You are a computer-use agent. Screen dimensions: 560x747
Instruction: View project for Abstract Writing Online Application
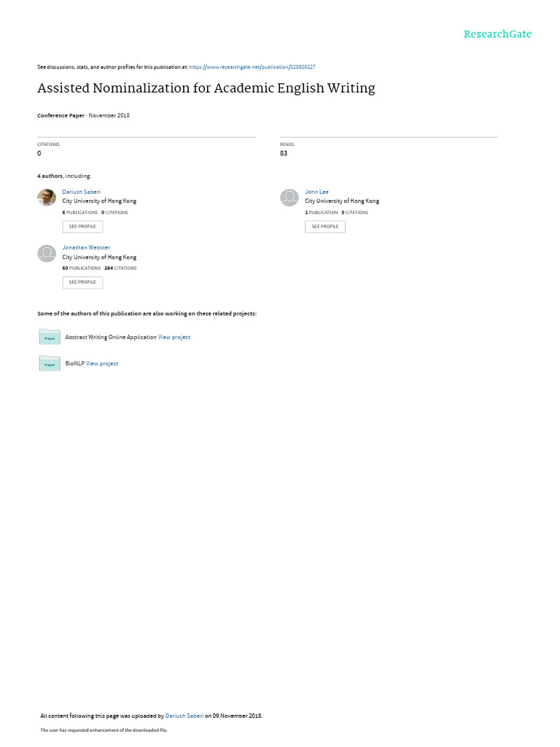(x=174, y=337)
